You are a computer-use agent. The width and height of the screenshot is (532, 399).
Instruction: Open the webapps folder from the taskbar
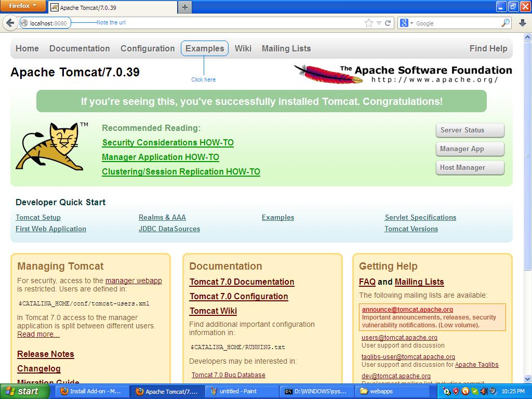click(x=393, y=392)
